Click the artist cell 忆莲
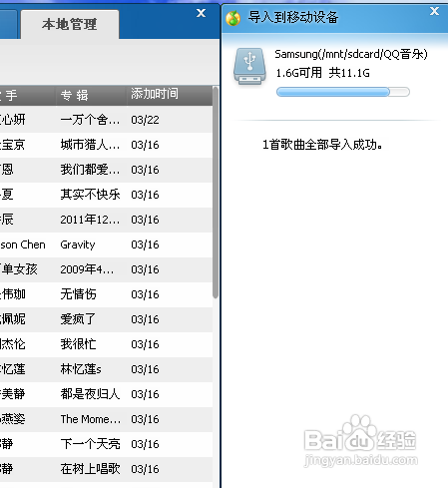 (13, 369)
